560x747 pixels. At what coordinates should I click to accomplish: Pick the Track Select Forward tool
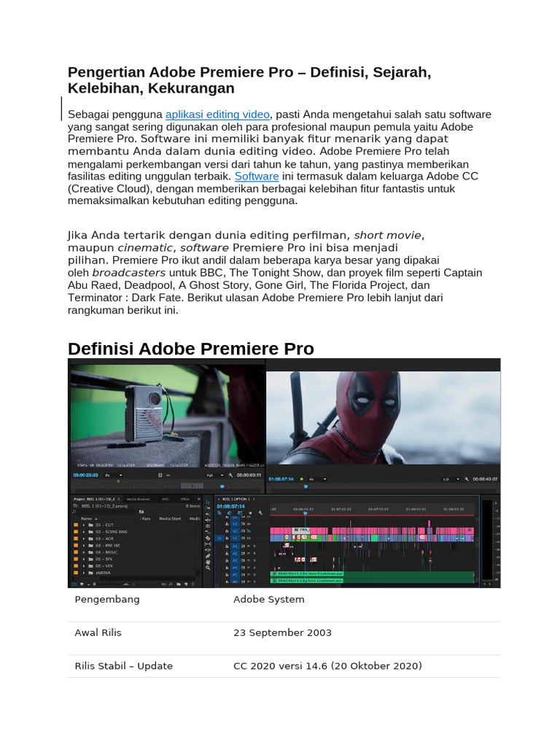(x=208, y=508)
